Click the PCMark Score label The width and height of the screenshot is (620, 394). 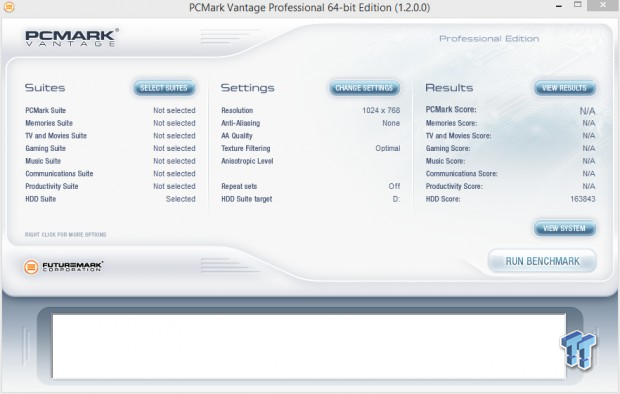(x=451, y=110)
